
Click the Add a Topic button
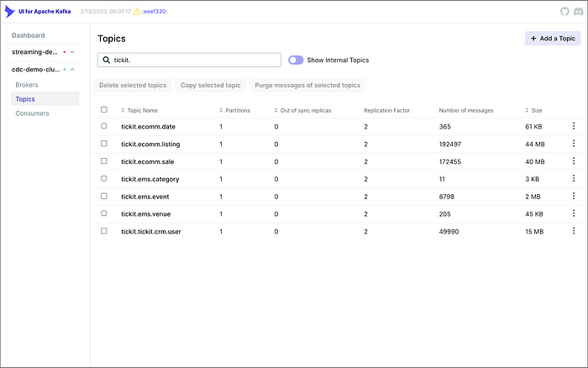[553, 39]
